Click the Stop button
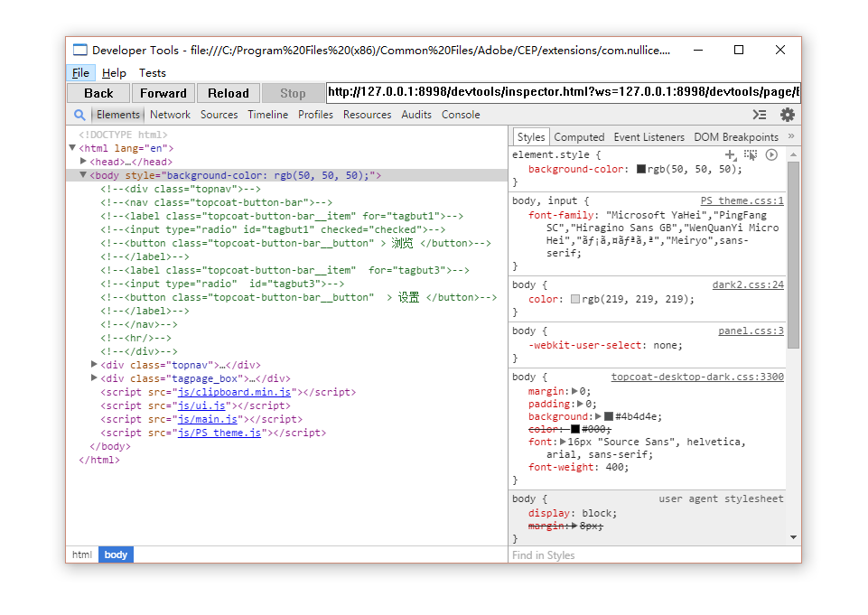Viewport: 868px width, 615px height. tap(293, 93)
